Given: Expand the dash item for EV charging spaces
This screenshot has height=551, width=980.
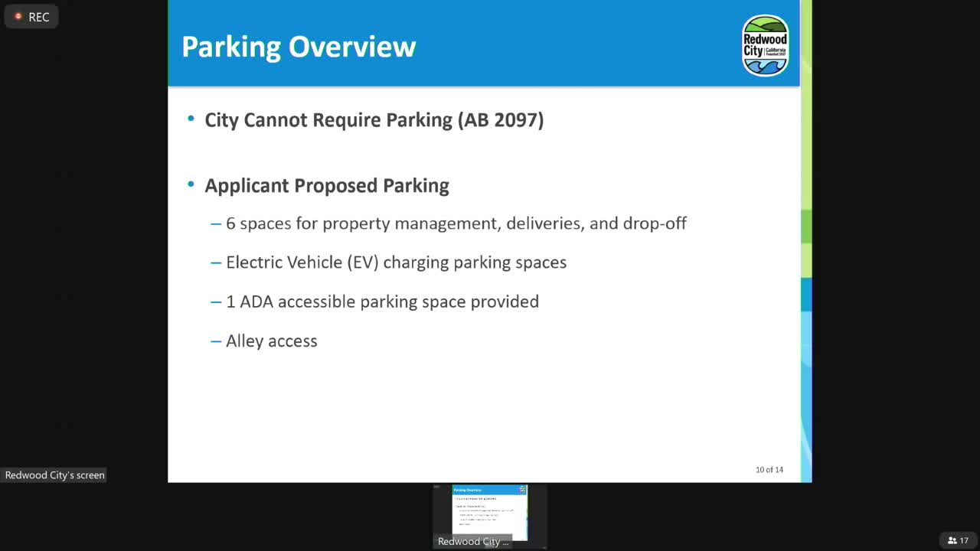Looking at the screenshot, I should (x=215, y=262).
